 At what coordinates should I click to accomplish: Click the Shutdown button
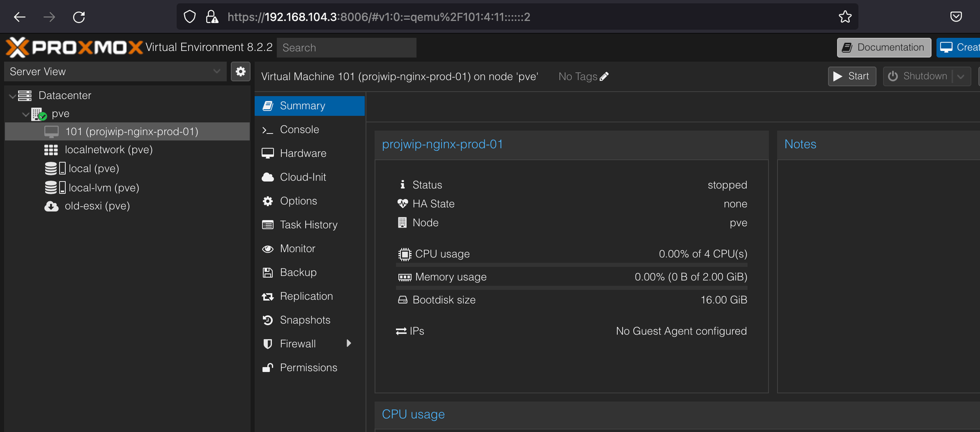917,76
